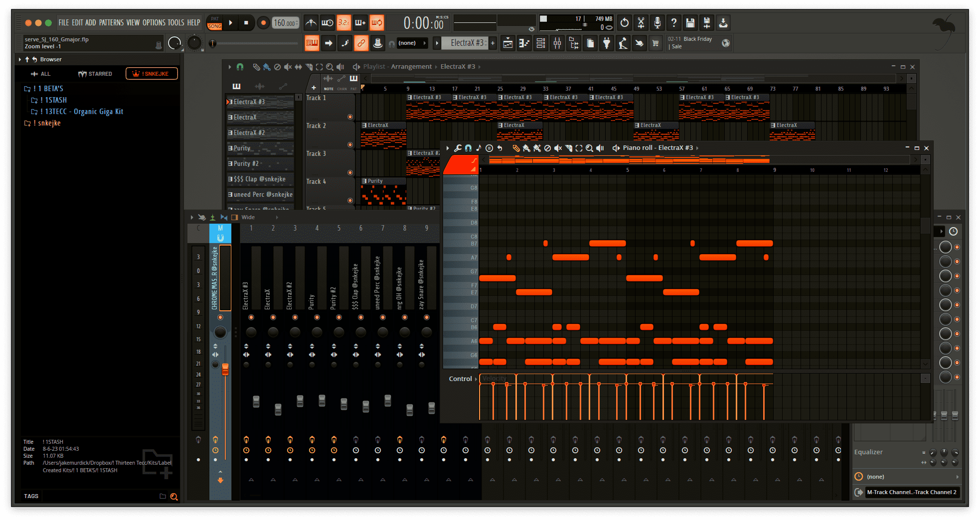Open mixer Wide layout dropdown
The width and height of the screenshot is (980, 520).
(248, 217)
